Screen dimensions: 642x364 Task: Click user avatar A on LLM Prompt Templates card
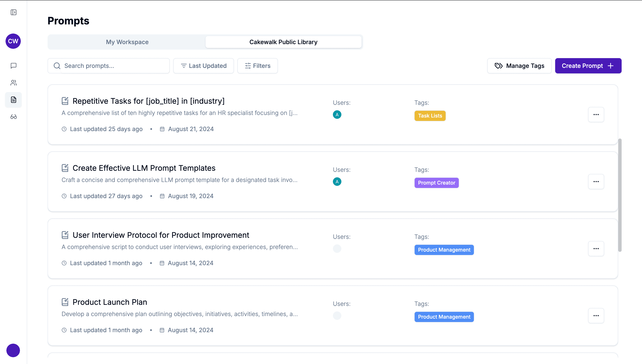pos(337,182)
